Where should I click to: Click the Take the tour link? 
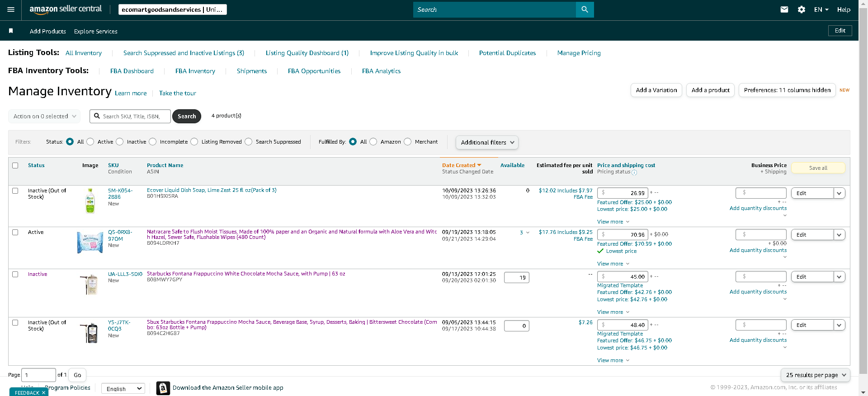click(178, 93)
